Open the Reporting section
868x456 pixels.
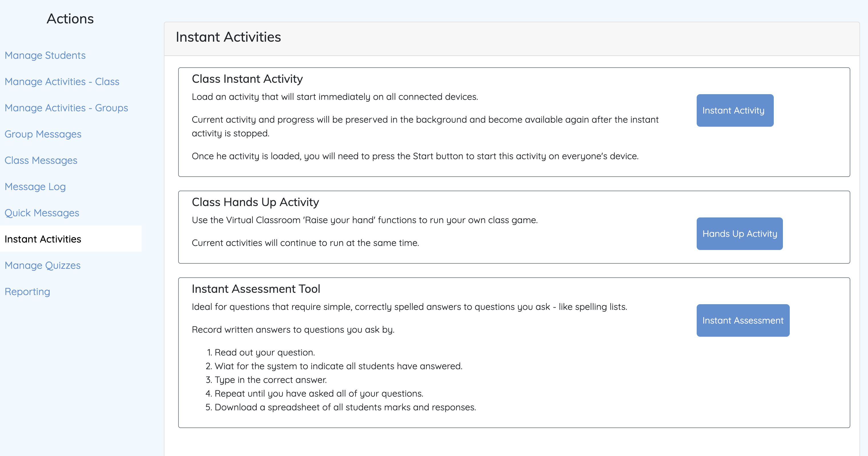(28, 292)
